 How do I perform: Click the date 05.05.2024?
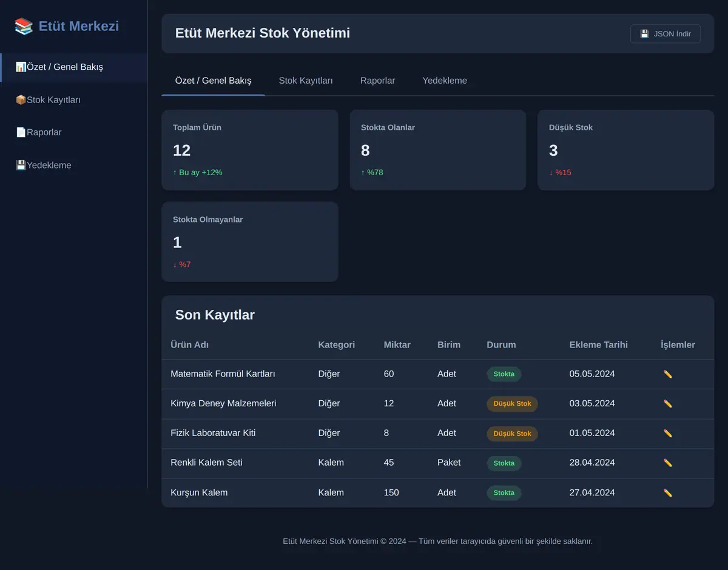click(x=592, y=374)
